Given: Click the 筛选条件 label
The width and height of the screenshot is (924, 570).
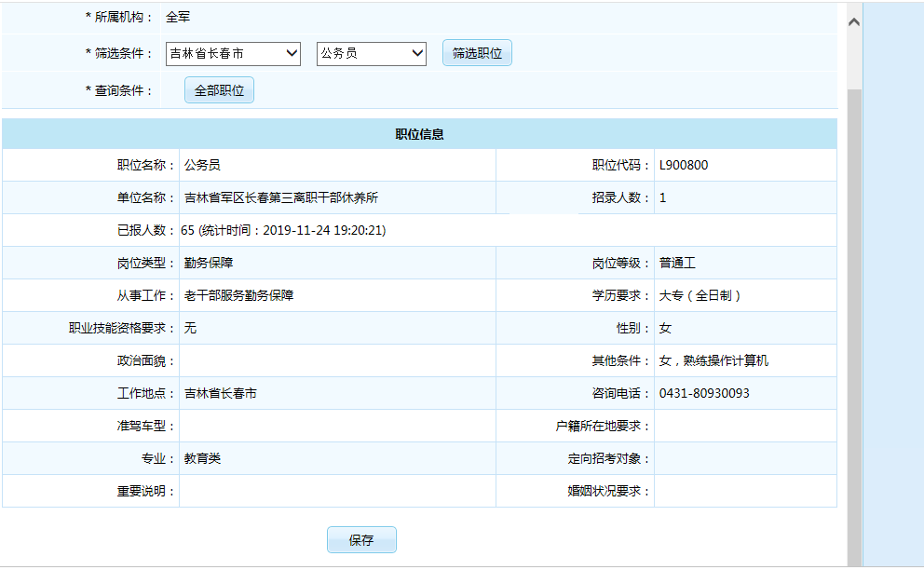Looking at the screenshot, I should click(119, 54).
